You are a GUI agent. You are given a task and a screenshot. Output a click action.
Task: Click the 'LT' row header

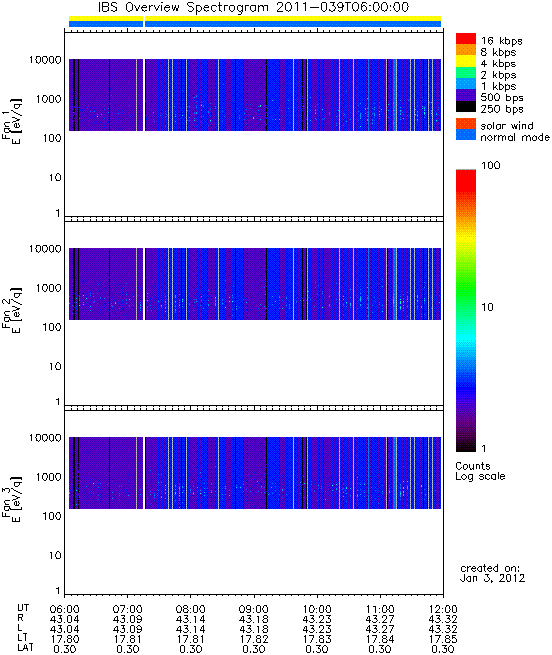(23, 638)
